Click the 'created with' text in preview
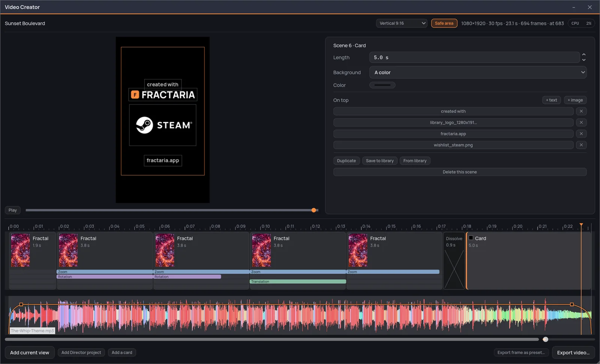Viewport: 600px width, 364px height. (x=163, y=84)
